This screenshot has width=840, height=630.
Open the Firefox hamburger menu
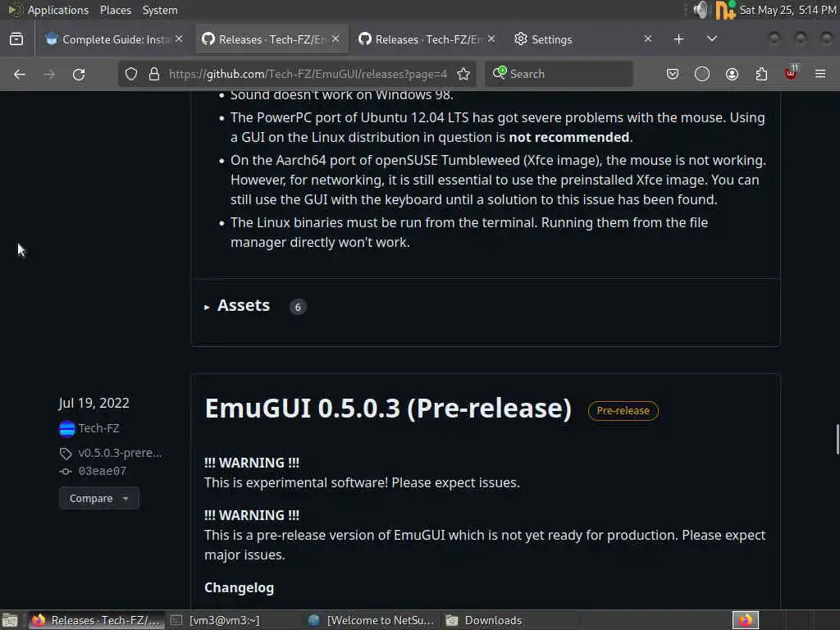pyautogui.click(x=820, y=74)
